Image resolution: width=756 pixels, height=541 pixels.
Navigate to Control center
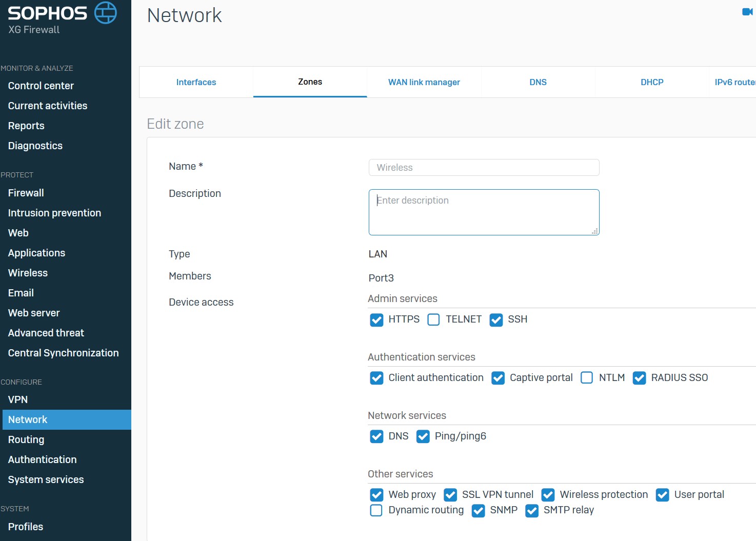[x=41, y=86]
